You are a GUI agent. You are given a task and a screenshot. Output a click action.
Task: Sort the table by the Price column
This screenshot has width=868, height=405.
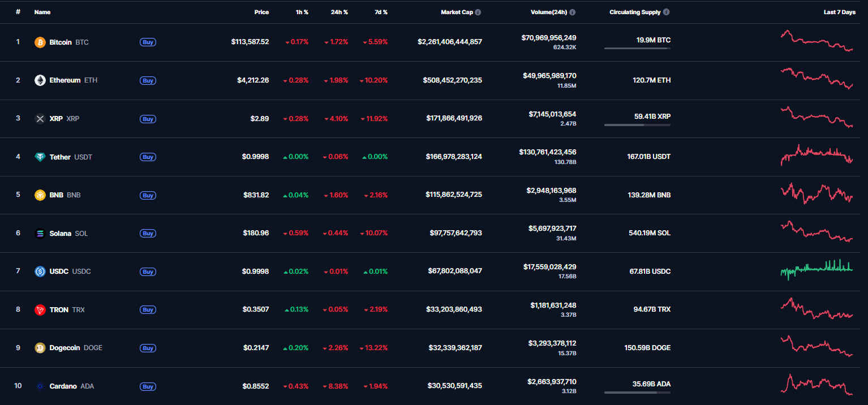(261, 12)
